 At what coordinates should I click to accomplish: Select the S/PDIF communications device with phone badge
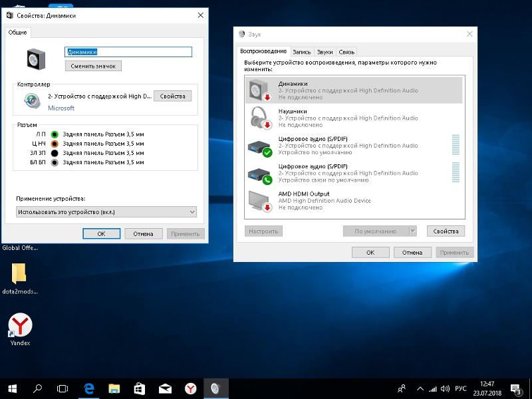pyautogui.click(x=353, y=173)
